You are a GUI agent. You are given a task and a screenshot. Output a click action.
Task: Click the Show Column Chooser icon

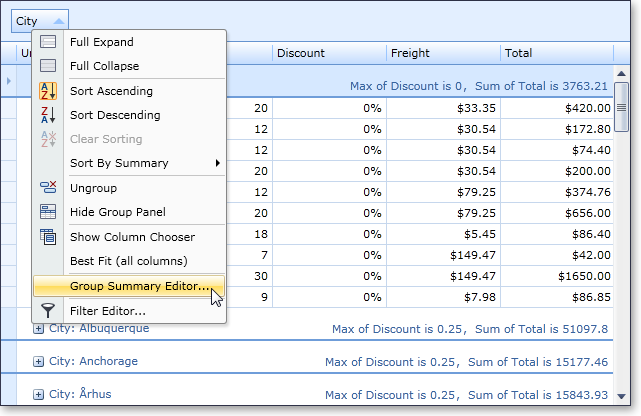point(48,237)
